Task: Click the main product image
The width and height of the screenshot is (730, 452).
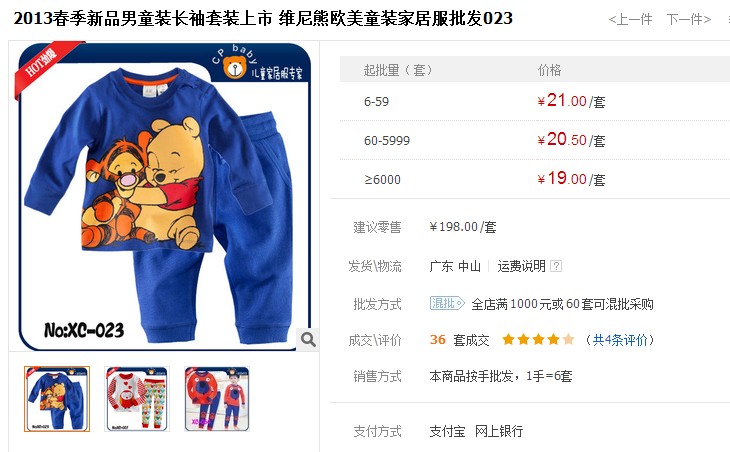Action: [164, 196]
